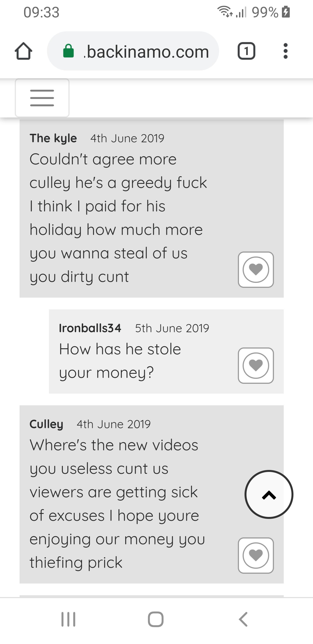This screenshot has width=313, height=644.
Task: Tap the Wi-Fi signal status icon
Action: pyautogui.click(x=225, y=12)
